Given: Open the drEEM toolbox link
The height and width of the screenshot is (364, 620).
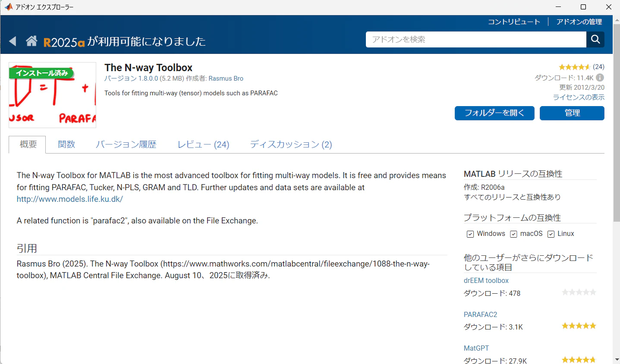Looking at the screenshot, I should tap(486, 280).
